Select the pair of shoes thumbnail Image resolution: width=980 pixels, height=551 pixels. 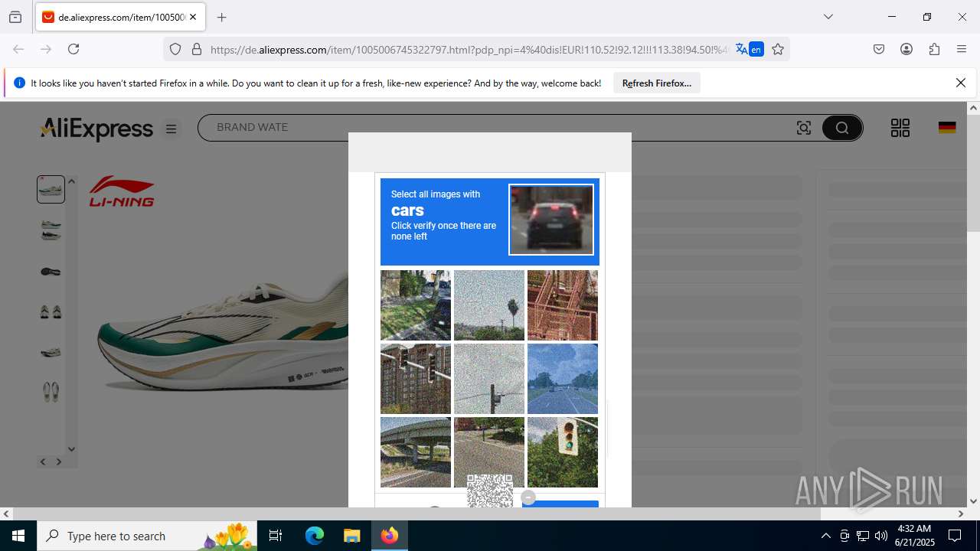(51, 311)
